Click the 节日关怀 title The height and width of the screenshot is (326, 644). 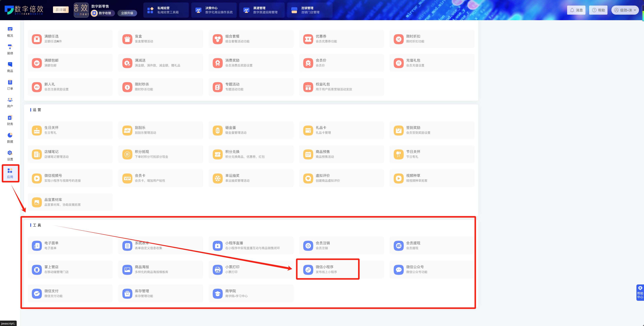coord(413,152)
